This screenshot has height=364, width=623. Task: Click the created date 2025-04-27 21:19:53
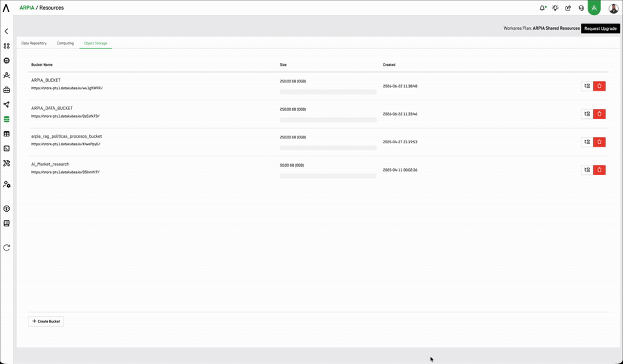pyautogui.click(x=399, y=142)
